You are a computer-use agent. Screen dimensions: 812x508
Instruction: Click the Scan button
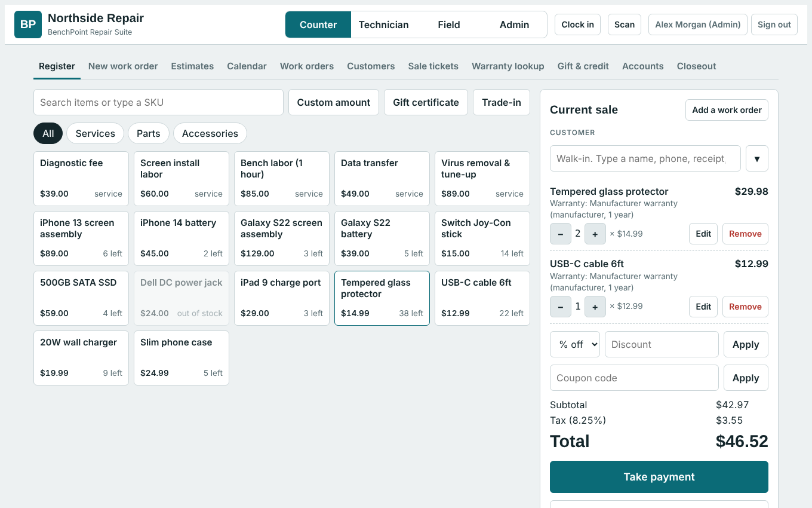coord(625,25)
